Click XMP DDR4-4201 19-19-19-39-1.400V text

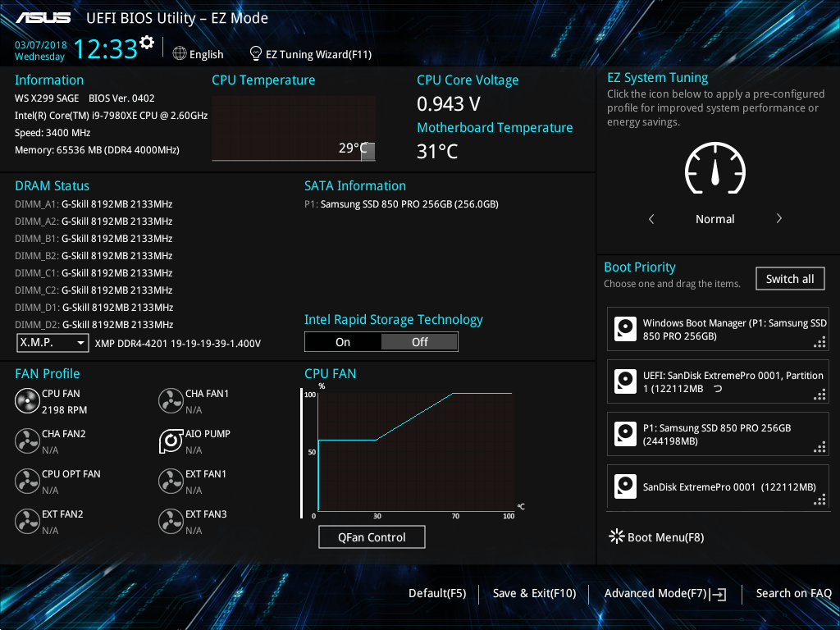coord(178,344)
